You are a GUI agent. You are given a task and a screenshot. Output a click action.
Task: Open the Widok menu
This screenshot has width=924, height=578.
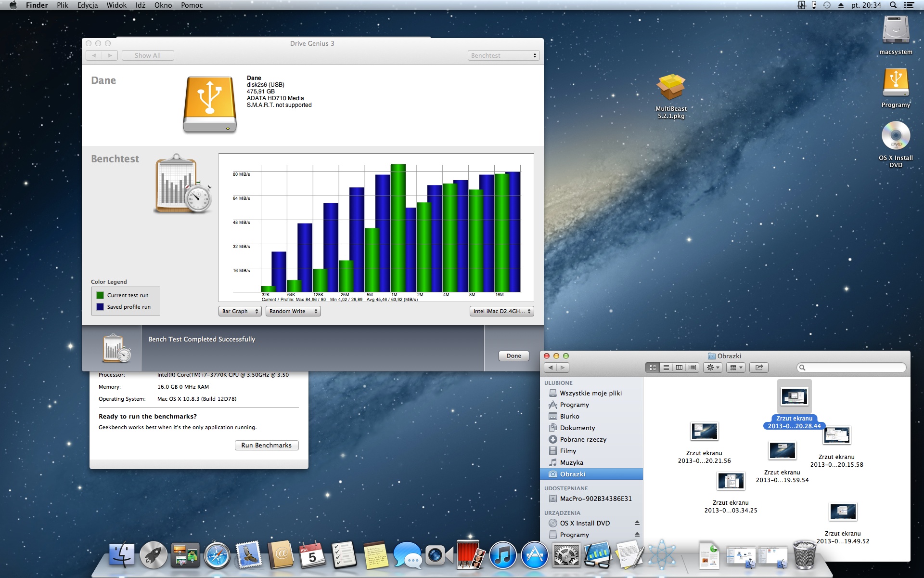[116, 5]
